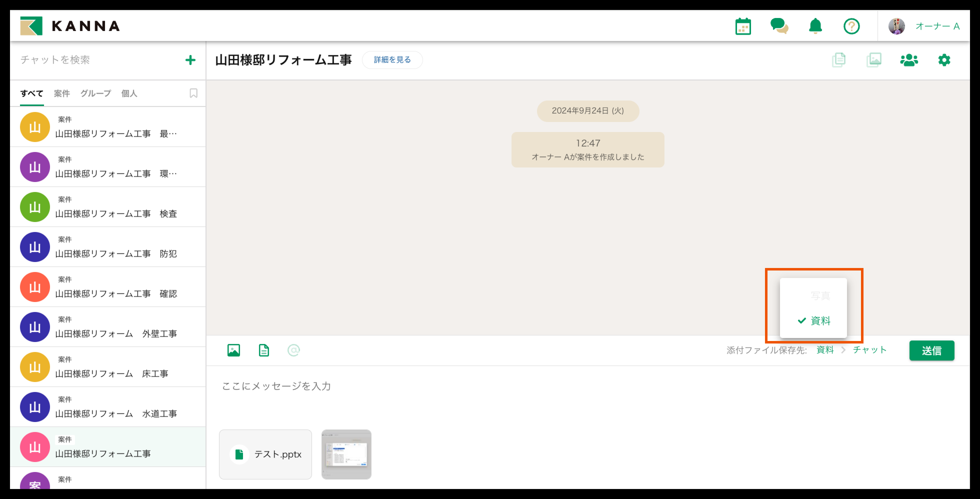
Task: Click the 送信 send button
Action: click(931, 350)
